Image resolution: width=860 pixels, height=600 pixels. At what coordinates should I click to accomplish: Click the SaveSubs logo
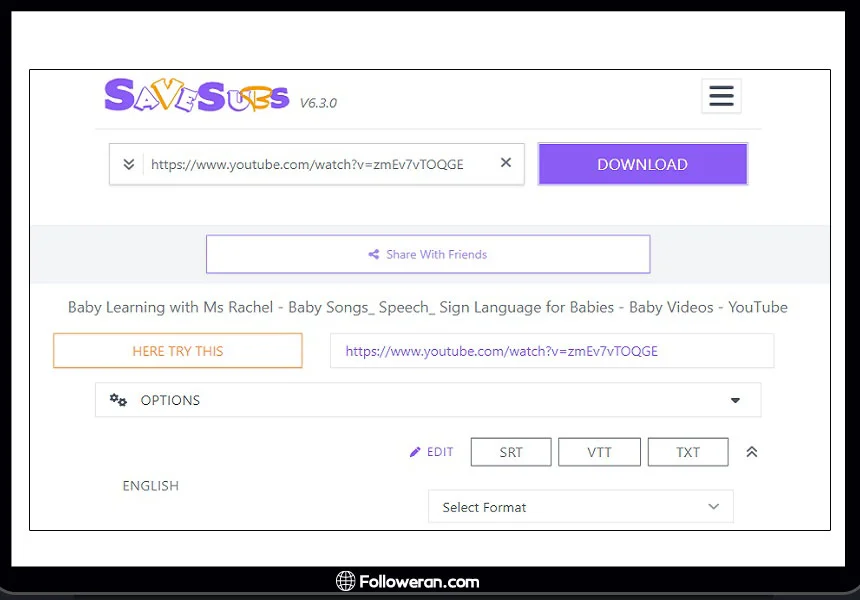coord(196,96)
